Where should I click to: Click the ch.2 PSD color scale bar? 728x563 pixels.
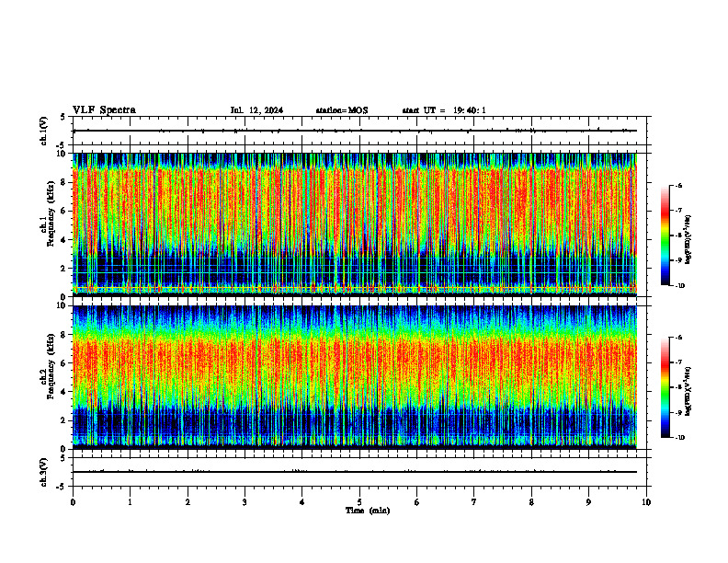665,387
